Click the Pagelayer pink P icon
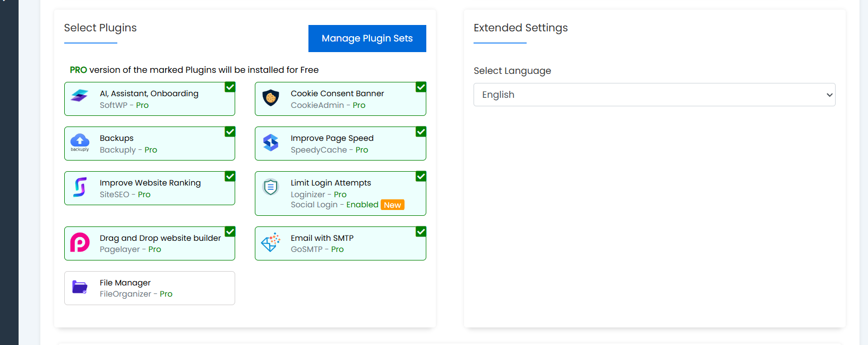This screenshot has width=868, height=345. point(80,242)
